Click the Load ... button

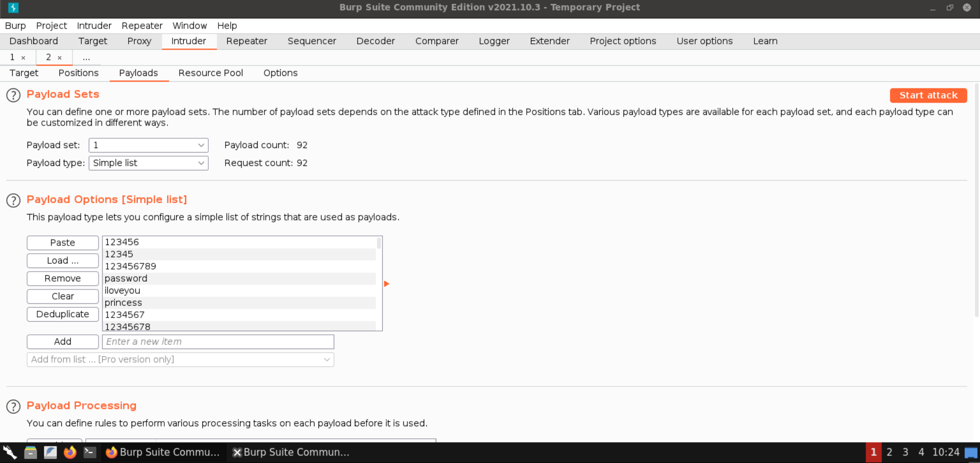[63, 261]
